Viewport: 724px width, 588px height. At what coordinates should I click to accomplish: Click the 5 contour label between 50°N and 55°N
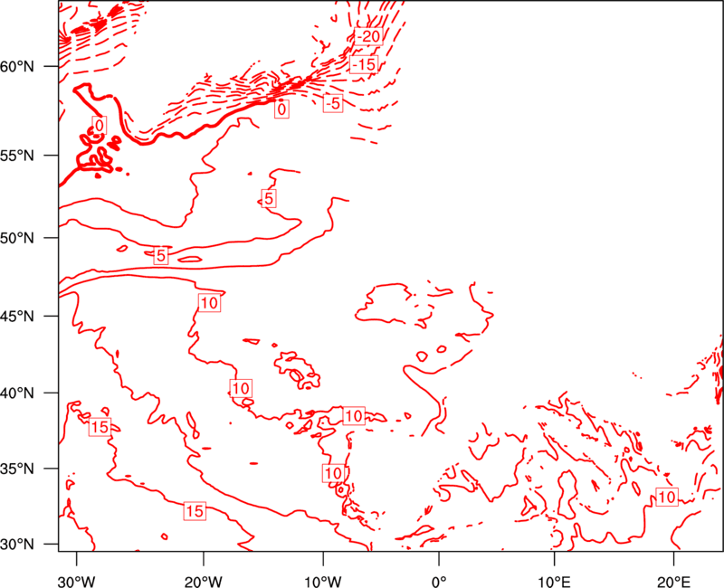click(x=269, y=198)
